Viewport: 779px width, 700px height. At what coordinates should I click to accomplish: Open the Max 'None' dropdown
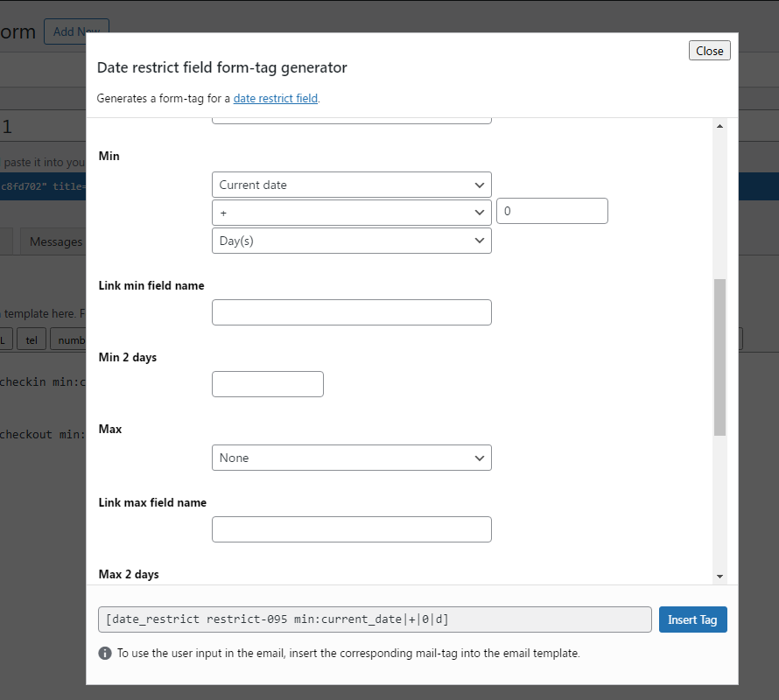coord(351,458)
